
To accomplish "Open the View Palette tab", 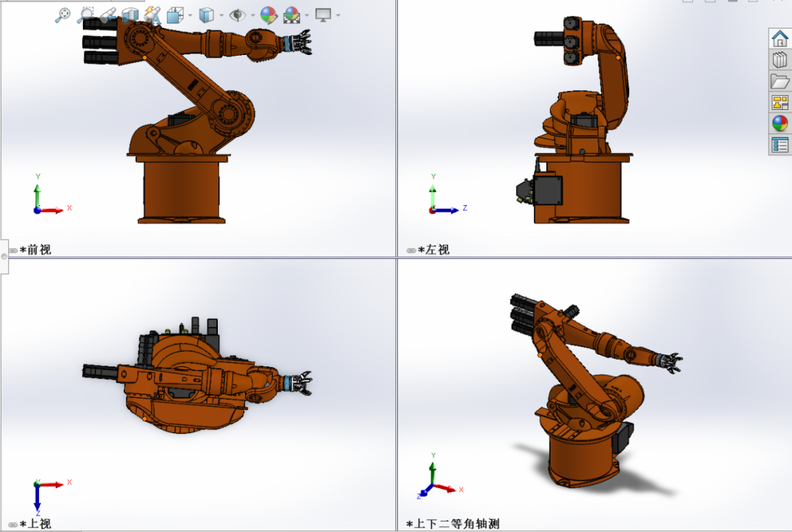I will (780, 103).
